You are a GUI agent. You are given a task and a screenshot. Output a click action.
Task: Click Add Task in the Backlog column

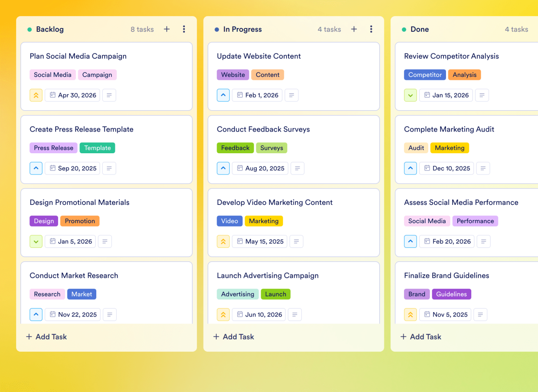click(46, 336)
